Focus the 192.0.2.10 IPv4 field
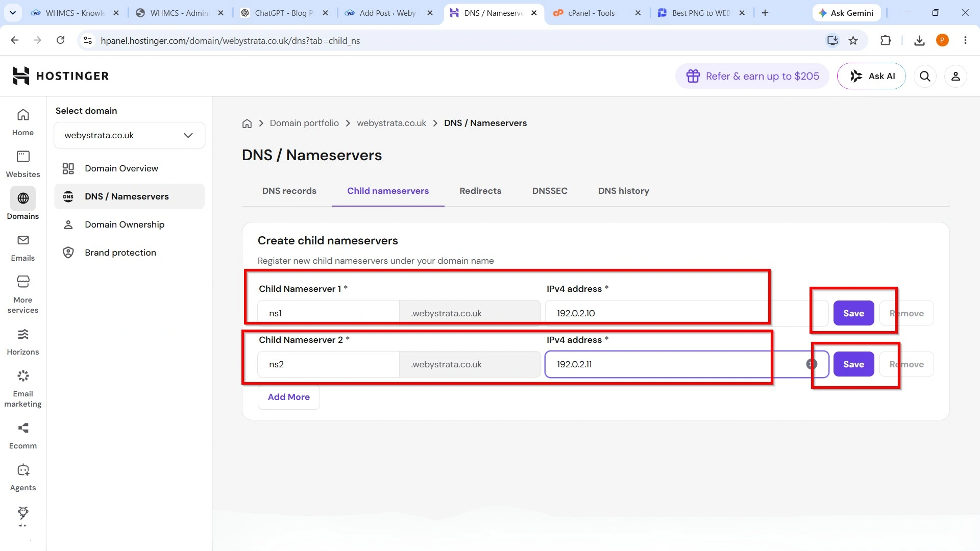This screenshot has height=551, width=980. [x=687, y=313]
